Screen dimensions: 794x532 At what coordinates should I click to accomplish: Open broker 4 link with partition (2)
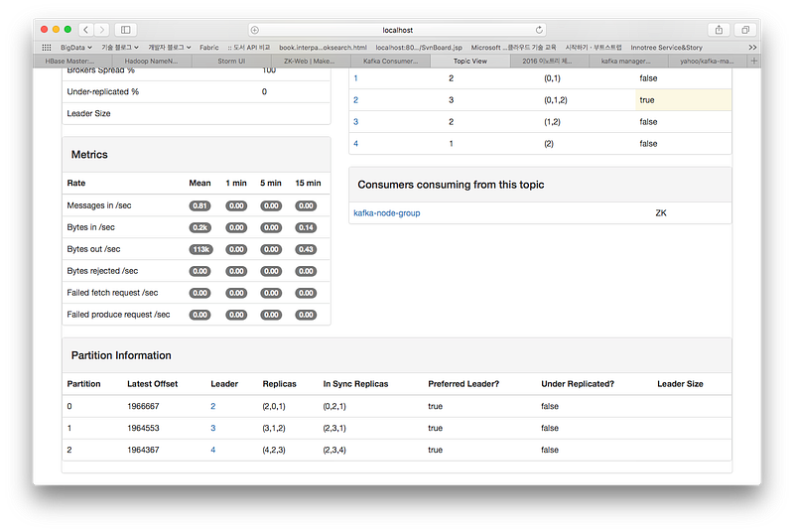coord(355,144)
